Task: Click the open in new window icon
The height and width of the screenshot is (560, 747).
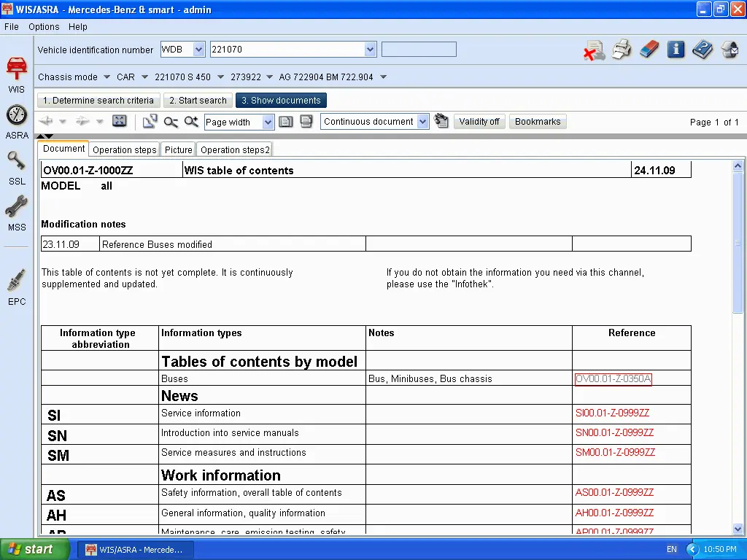Action: (x=150, y=122)
